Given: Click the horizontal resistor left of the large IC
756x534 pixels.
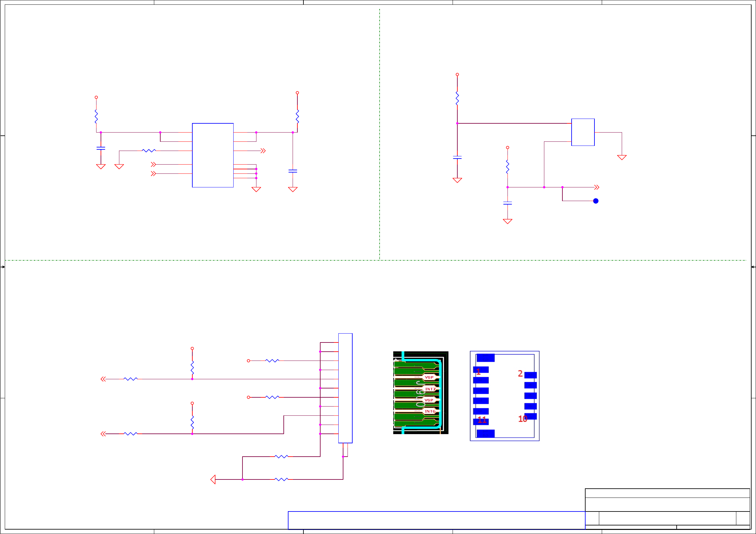Looking at the screenshot, I should pos(149,151).
